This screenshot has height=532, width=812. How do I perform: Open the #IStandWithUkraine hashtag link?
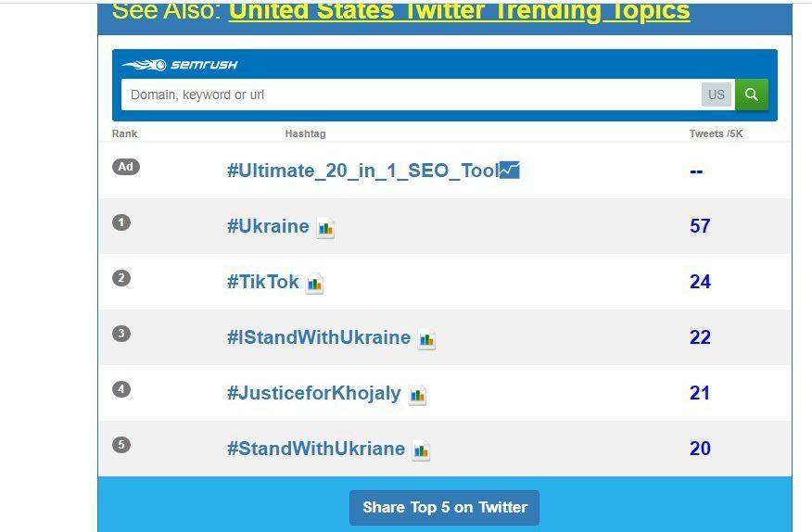click(319, 337)
